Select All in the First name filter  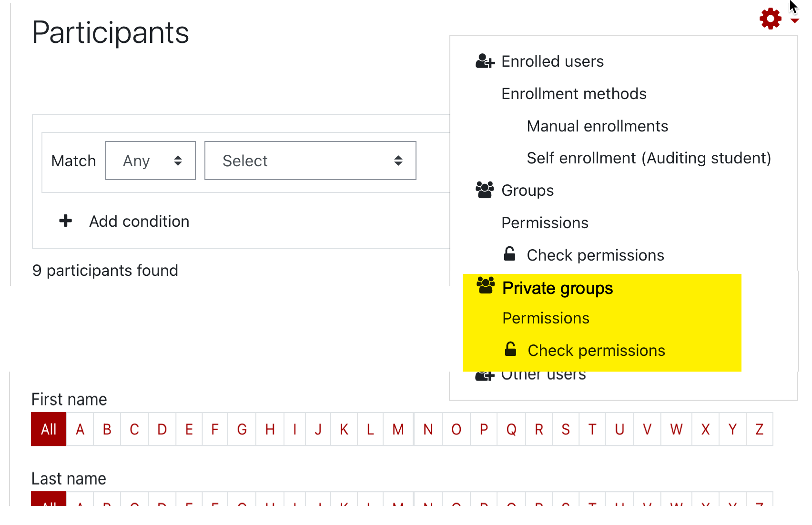[49, 429]
